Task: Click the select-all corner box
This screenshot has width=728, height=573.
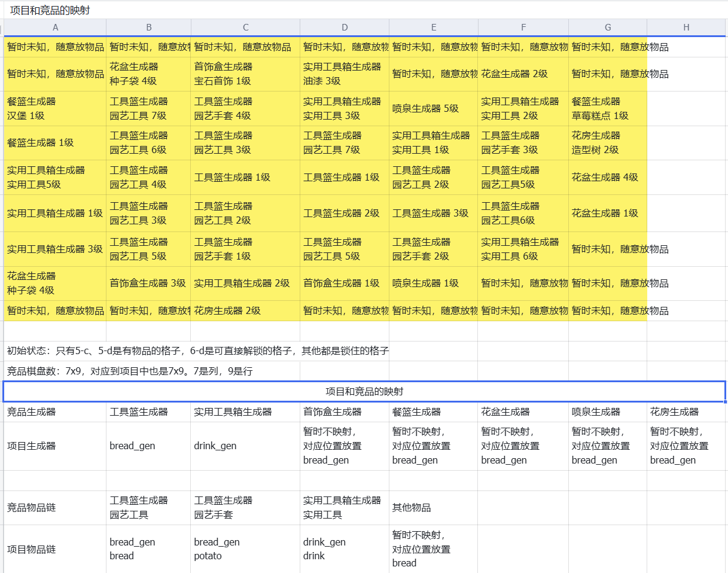Action: [x=2, y=28]
